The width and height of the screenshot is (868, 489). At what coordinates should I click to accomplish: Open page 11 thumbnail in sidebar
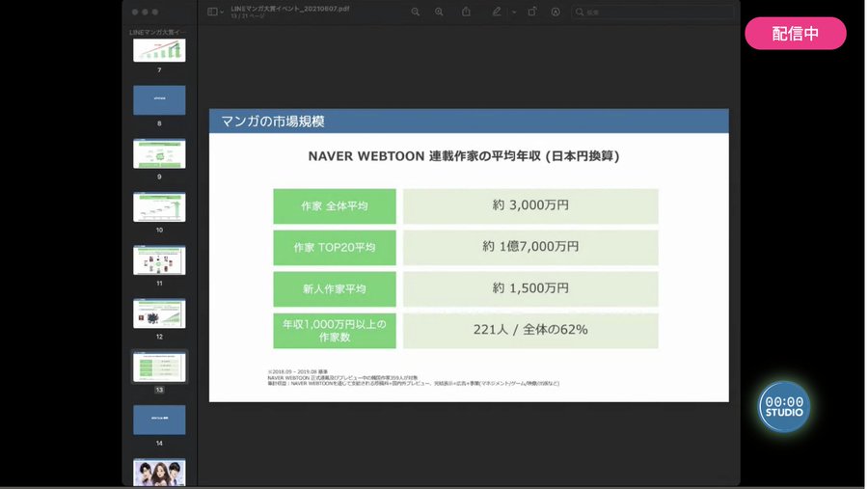point(159,259)
